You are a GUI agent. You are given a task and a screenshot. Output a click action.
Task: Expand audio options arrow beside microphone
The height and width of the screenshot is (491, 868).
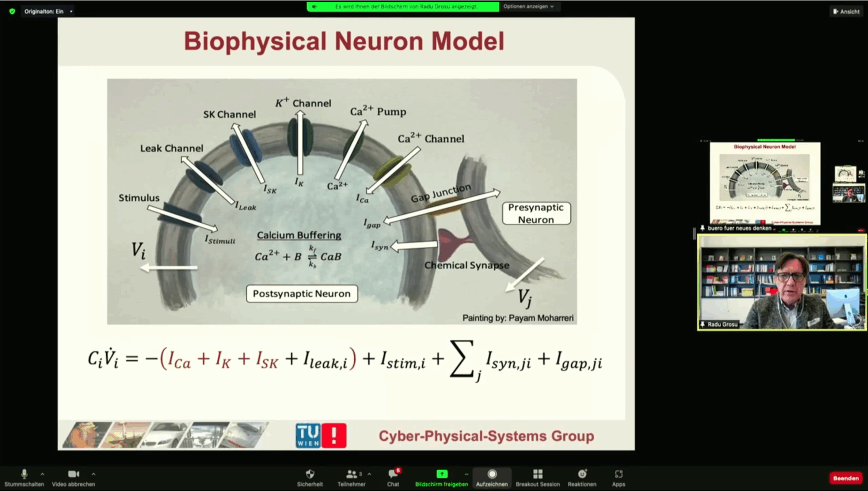(42, 474)
